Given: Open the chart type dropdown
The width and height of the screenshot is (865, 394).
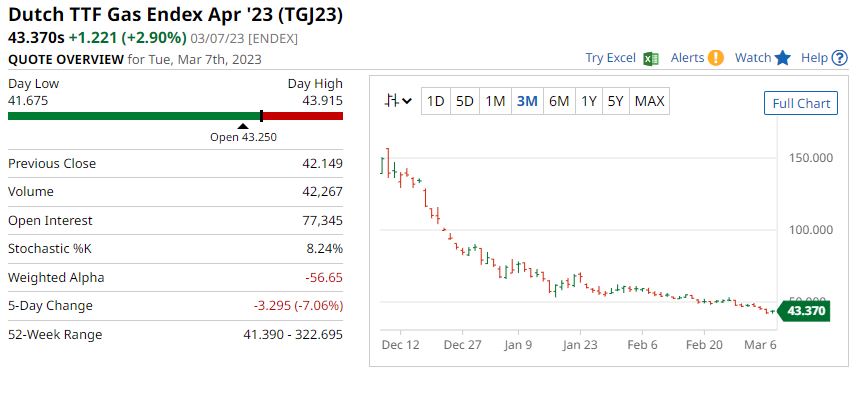Looking at the screenshot, I should click(398, 101).
